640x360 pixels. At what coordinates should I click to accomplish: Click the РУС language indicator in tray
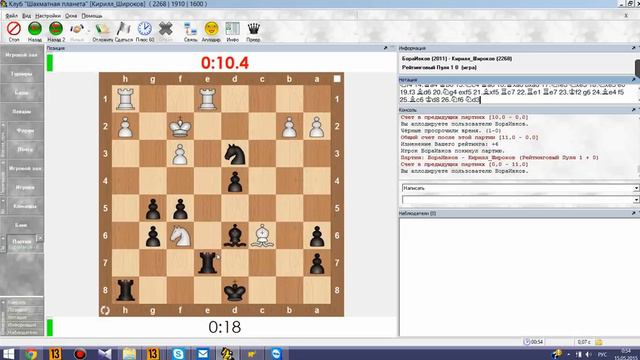602,354
